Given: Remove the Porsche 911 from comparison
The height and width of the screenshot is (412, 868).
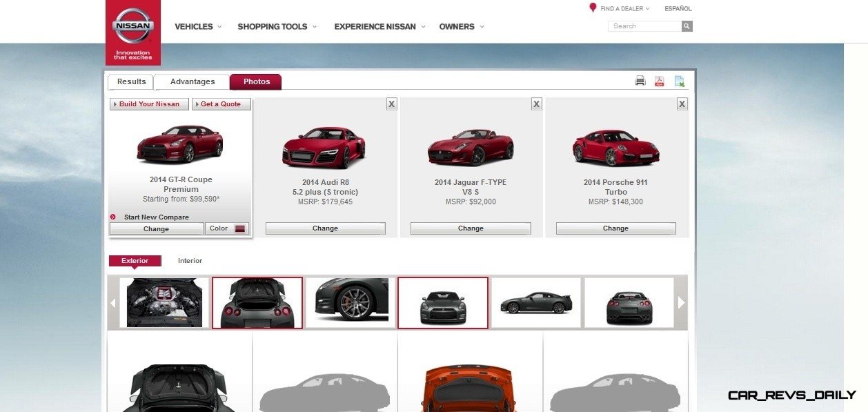Looking at the screenshot, I should click(682, 104).
